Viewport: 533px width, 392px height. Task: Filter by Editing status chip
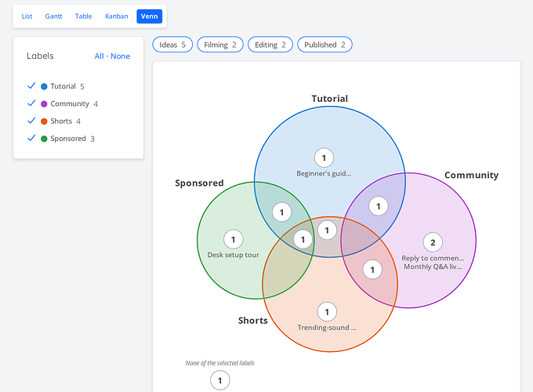tap(270, 45)
